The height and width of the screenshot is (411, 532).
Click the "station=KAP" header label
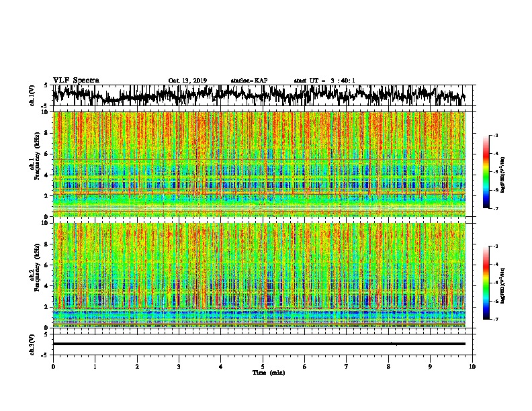click(249, 81)
